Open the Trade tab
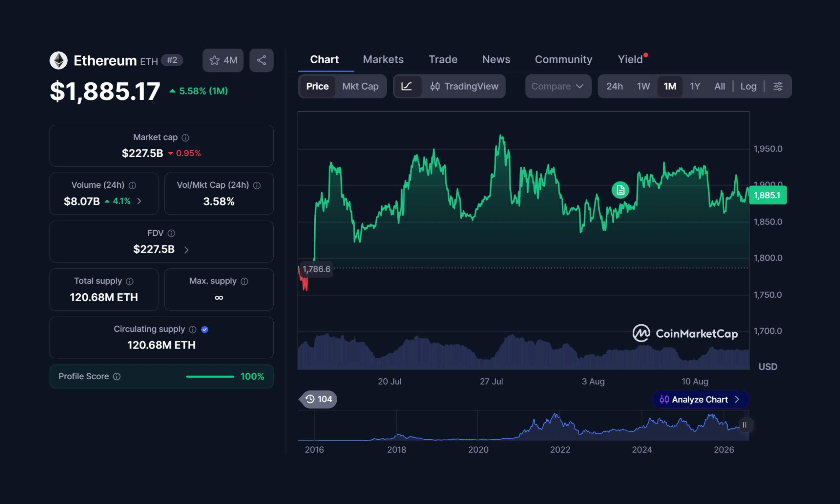Viewport: 840px width, 504px height. (x=443, y=59)
